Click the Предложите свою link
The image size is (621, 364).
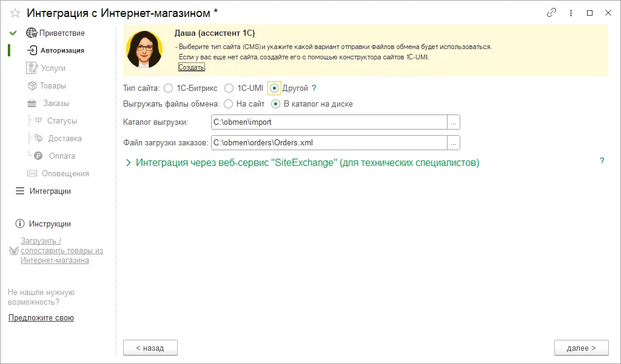41,317
